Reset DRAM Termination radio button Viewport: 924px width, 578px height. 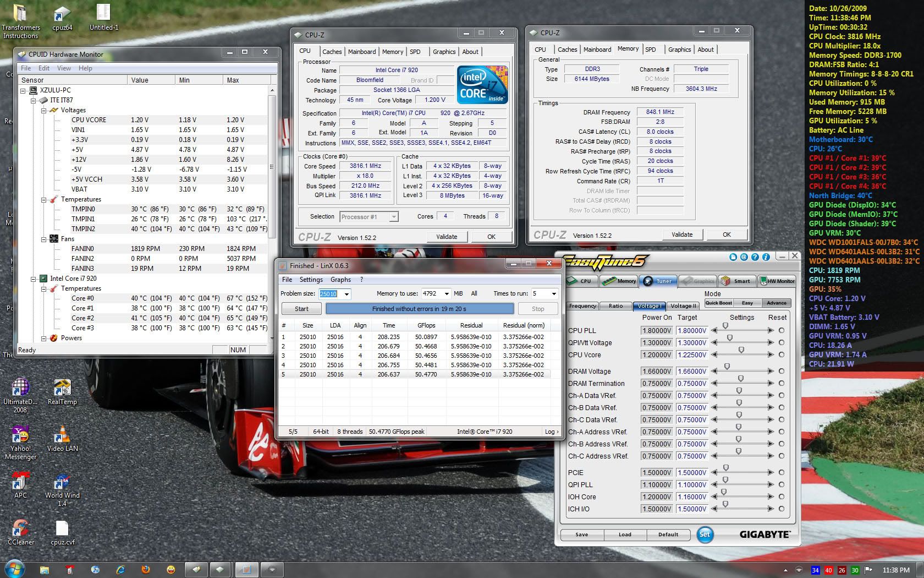[x=782, y=383]
